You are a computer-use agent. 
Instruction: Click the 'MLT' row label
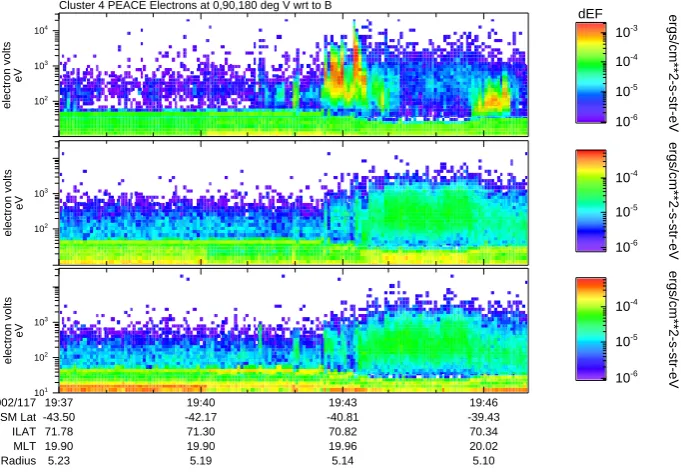point(25,446)
